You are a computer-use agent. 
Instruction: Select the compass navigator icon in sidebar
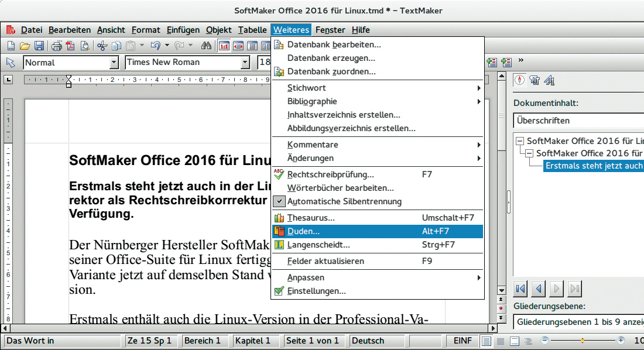point(520,80)
